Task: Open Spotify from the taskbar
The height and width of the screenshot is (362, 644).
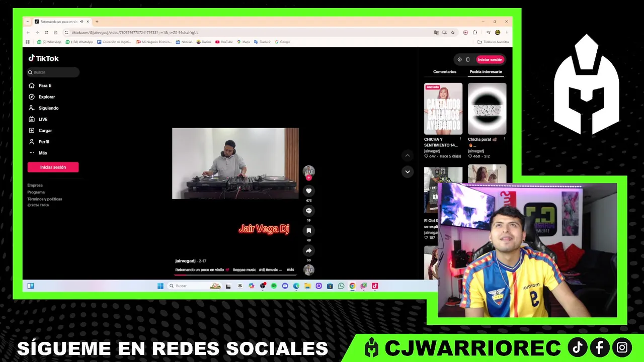Action: click(x=274, y=286)
